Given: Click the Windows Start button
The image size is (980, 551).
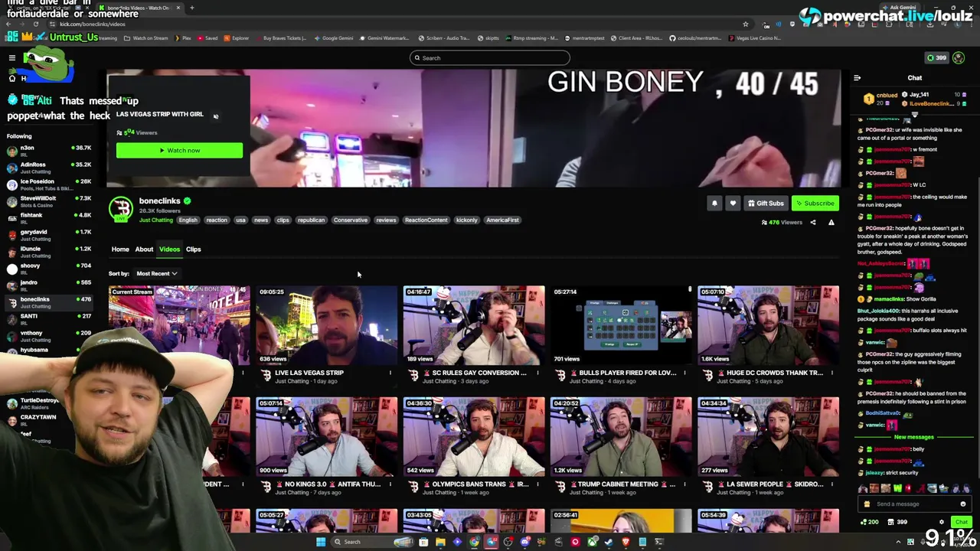Looking at the screenshot, I should coord(321,542).
